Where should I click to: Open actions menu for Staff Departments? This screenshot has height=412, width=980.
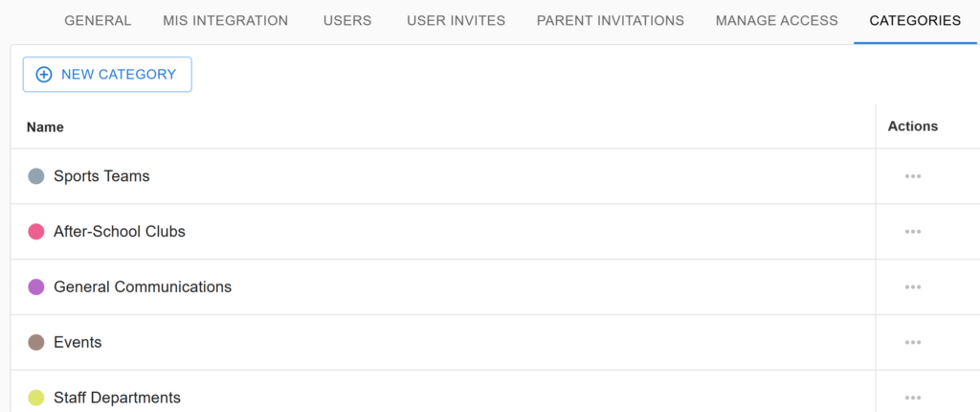coord(912,398)
